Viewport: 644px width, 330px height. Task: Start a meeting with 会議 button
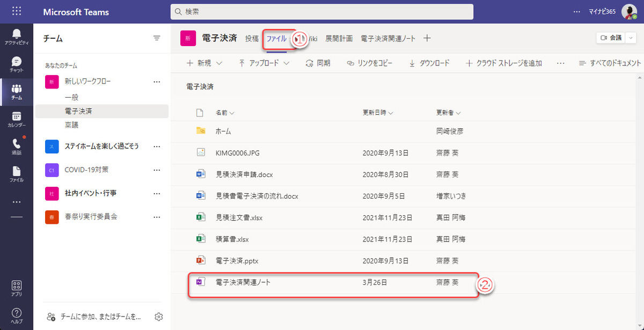point(611,38)
